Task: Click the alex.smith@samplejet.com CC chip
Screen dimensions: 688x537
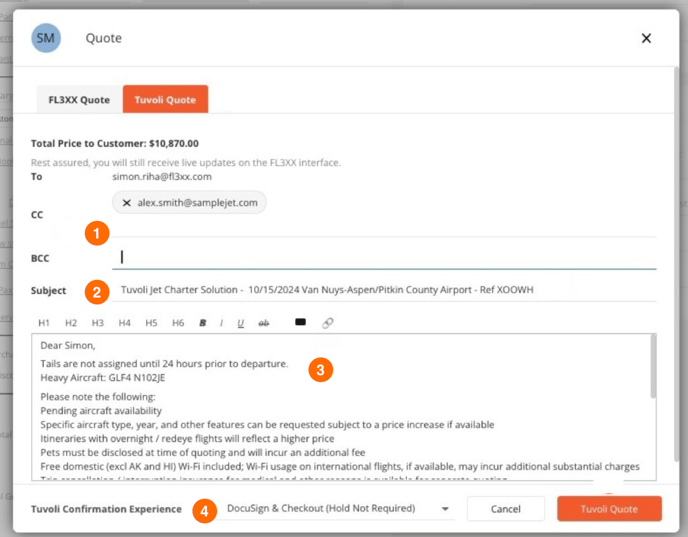Action: (189, 203)
